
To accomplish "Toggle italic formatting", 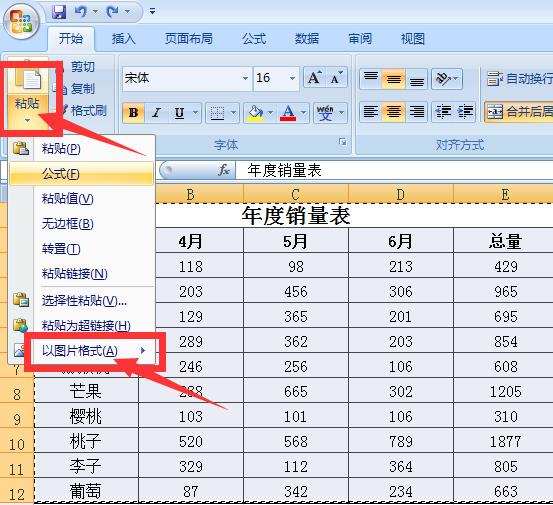I will (x=156, y=113).
